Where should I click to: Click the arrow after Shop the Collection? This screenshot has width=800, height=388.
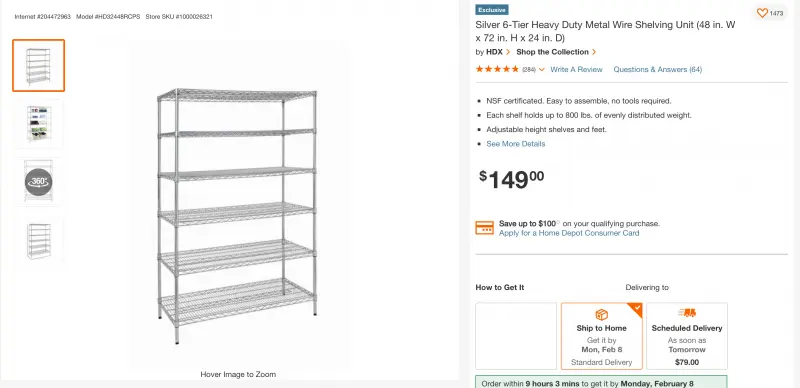click(x=594, y=52)
